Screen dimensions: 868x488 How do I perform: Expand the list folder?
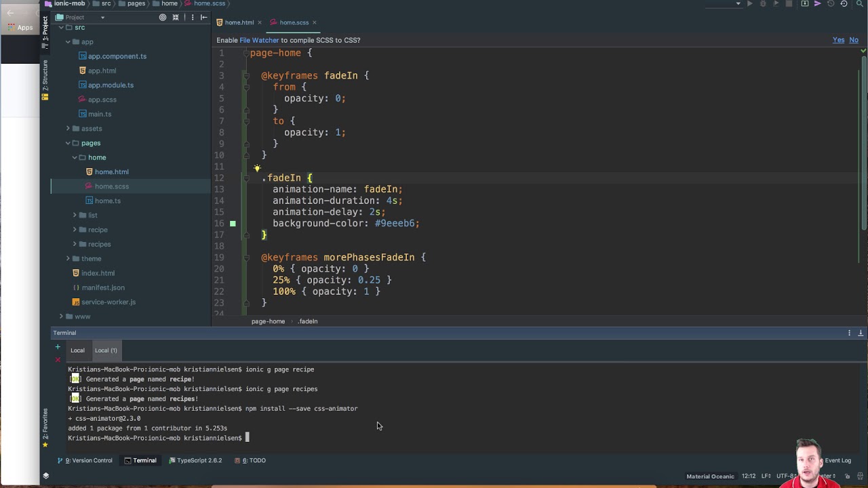coord(75,216)
